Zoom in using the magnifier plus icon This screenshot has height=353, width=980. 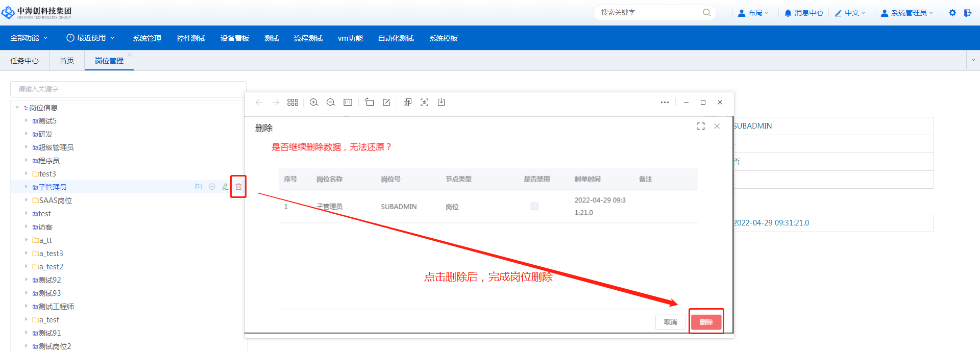[x=314, y=103]
